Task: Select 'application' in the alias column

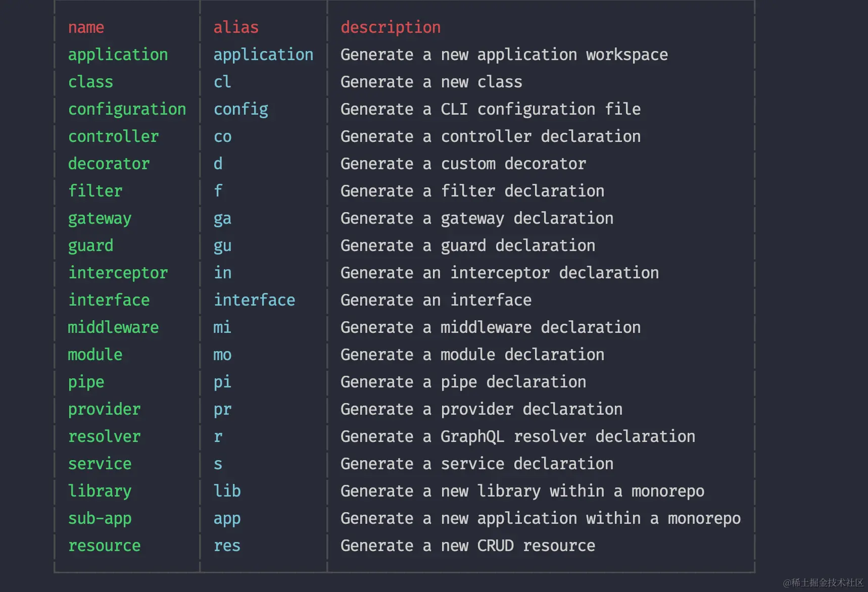Action: (263, 55)
